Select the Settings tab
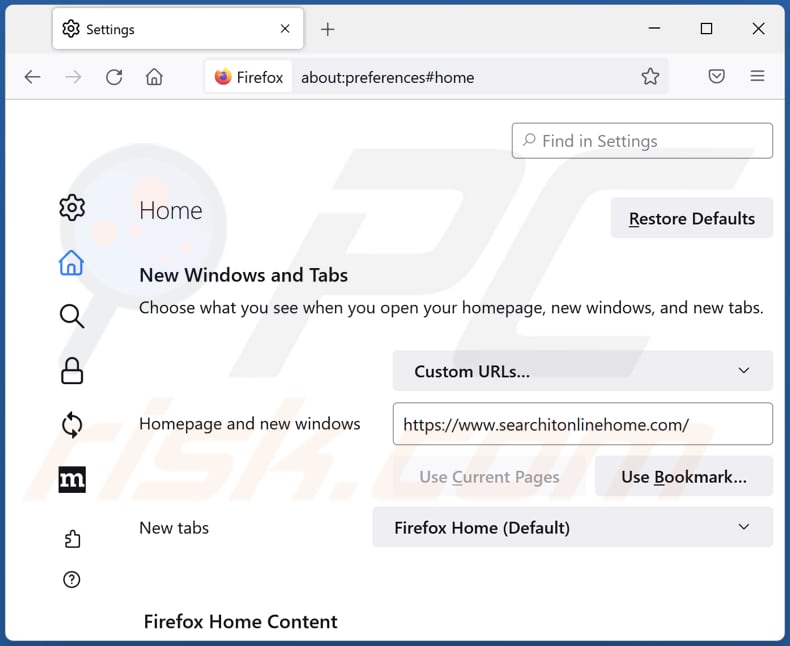The width and height of the screenshot is (790, 646). (178, 29)
